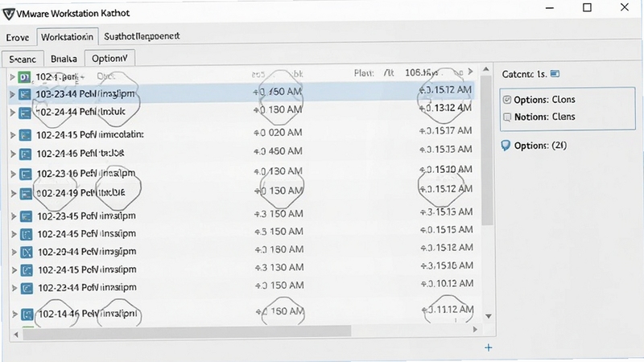Click the blue plus icon below the list
644x362 pixels.
click(x=489, y=348)
